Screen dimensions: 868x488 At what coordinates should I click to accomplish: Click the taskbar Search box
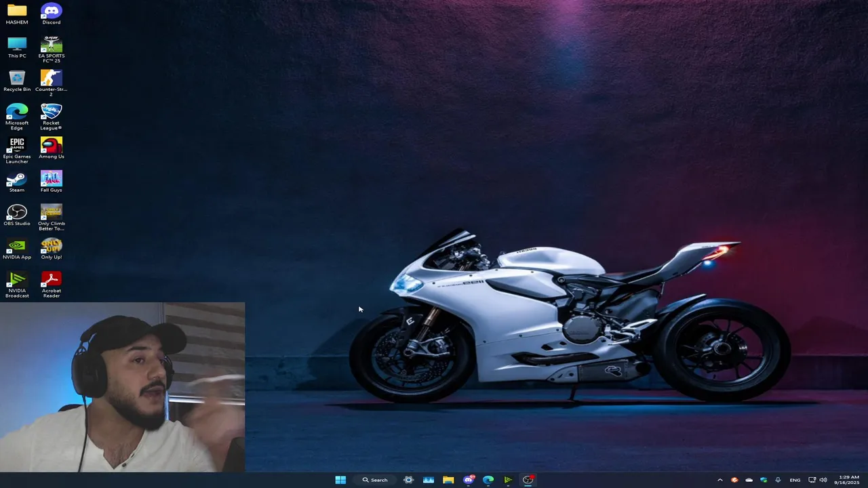click(375, 480)
